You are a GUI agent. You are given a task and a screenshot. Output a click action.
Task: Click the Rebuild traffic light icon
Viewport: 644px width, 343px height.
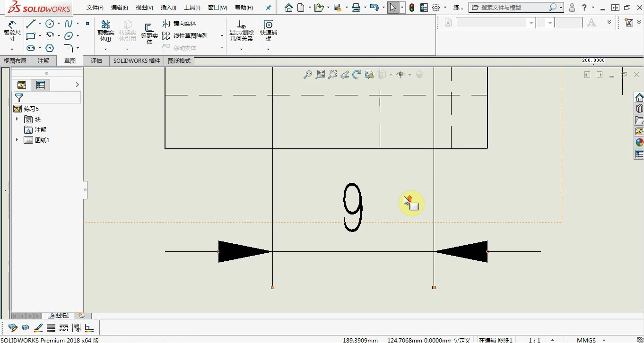point(412,8)
